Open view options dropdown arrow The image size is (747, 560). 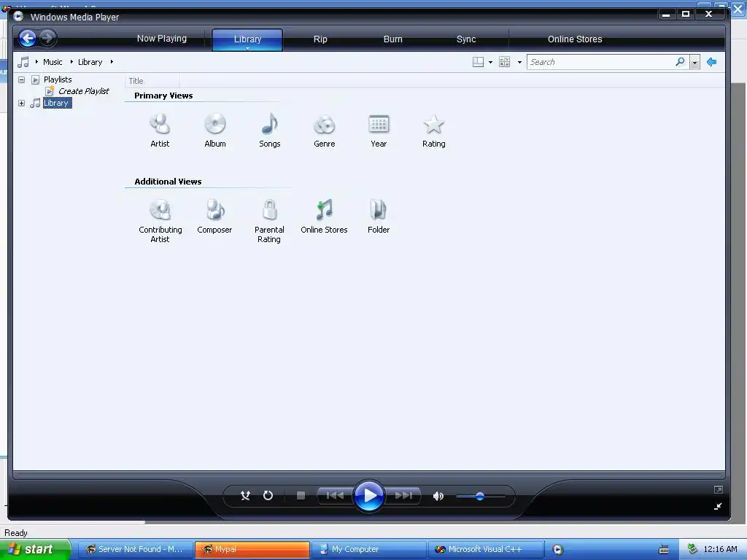point(519,63)
